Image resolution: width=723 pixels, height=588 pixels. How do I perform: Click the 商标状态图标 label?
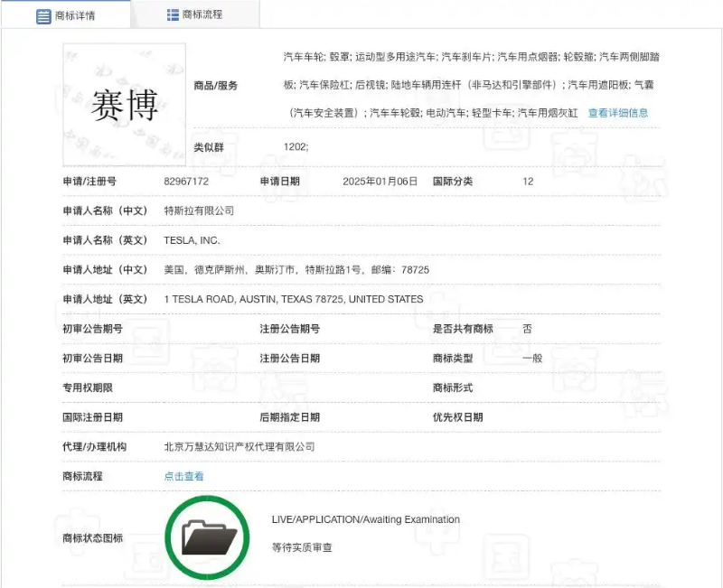coord(93,537)
